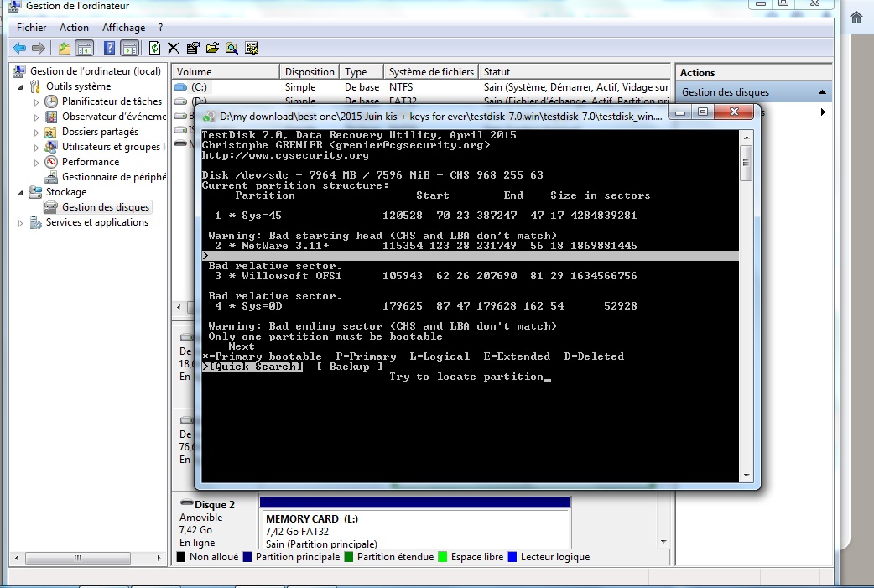Image resolution: width=874 pixels, height=588 pixels.
Task: Click the tree pane scroll right arrow
Action: (x=159, y=558)
